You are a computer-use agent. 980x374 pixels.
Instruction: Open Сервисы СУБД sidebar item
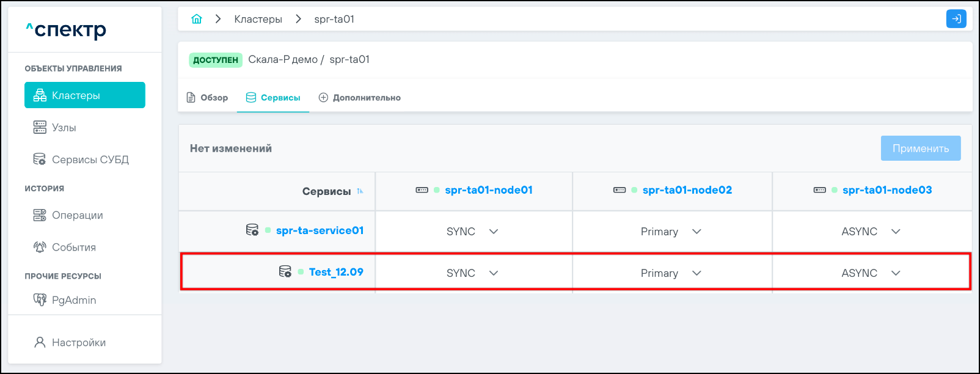(90, 159)
